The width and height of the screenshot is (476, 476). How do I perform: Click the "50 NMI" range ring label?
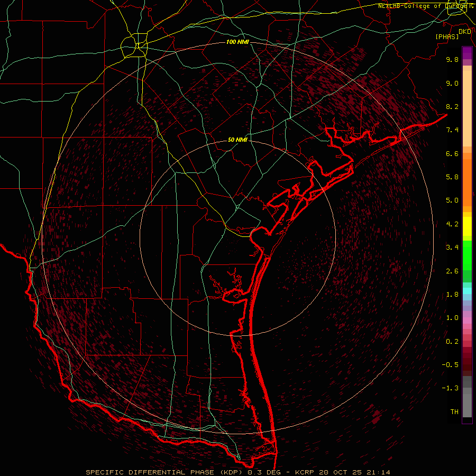coord(237,140)
